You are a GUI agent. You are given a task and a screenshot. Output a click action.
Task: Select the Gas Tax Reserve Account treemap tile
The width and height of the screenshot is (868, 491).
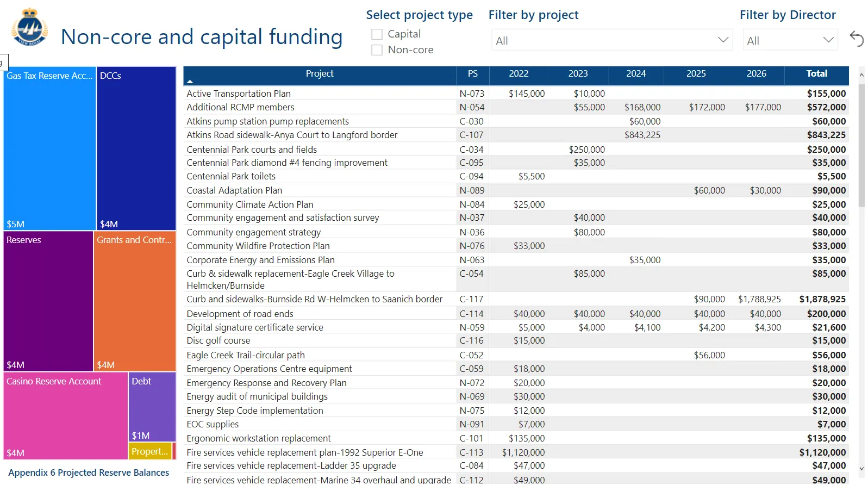pyautogui.click(x=49, y=148)
